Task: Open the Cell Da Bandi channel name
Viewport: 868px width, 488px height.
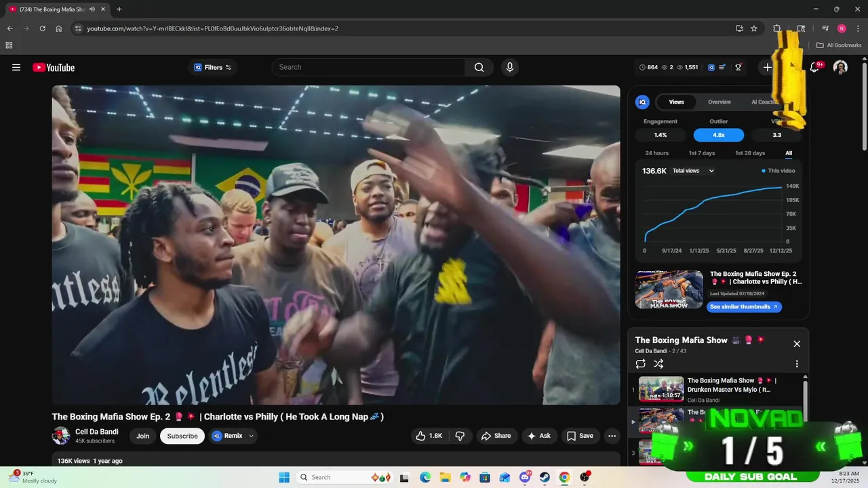Action: point(97,432)
